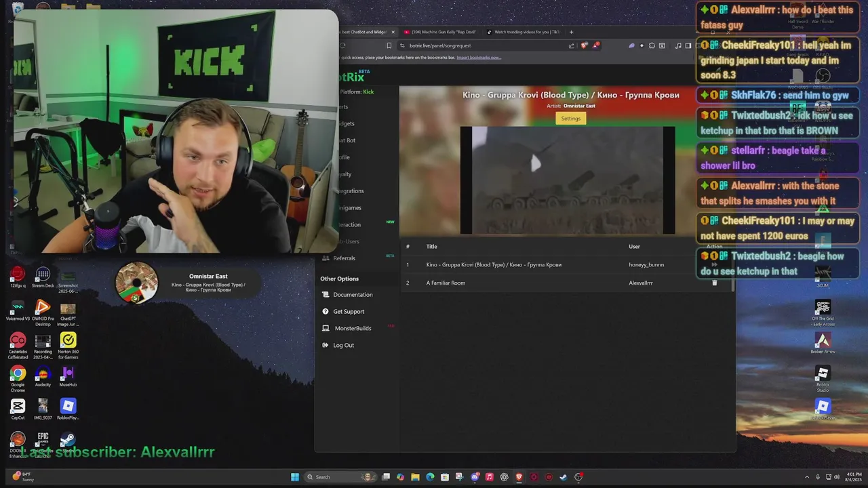Click Log Out in the sidebar
Screen dimensions: 868x488
pos(343,346)
